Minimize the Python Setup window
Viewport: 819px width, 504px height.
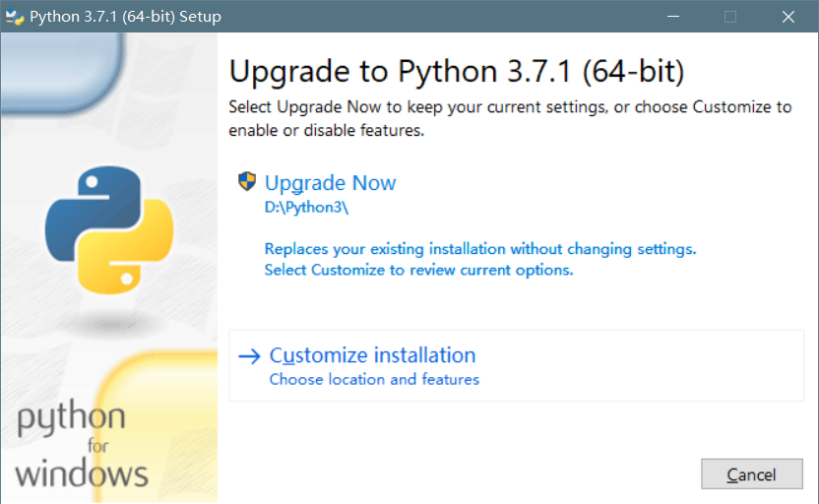pyautogui.click(x=673, y=17)
